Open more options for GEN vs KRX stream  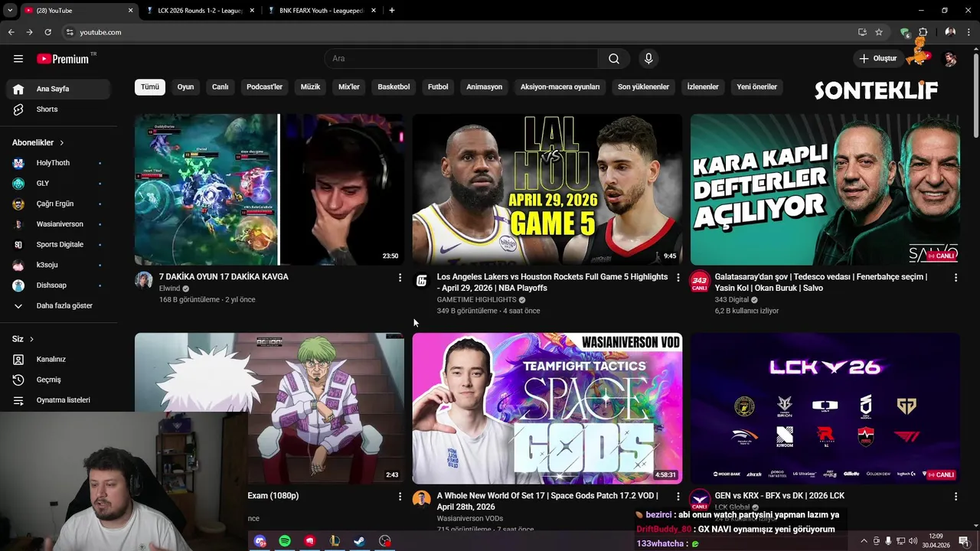coord(955,497)
